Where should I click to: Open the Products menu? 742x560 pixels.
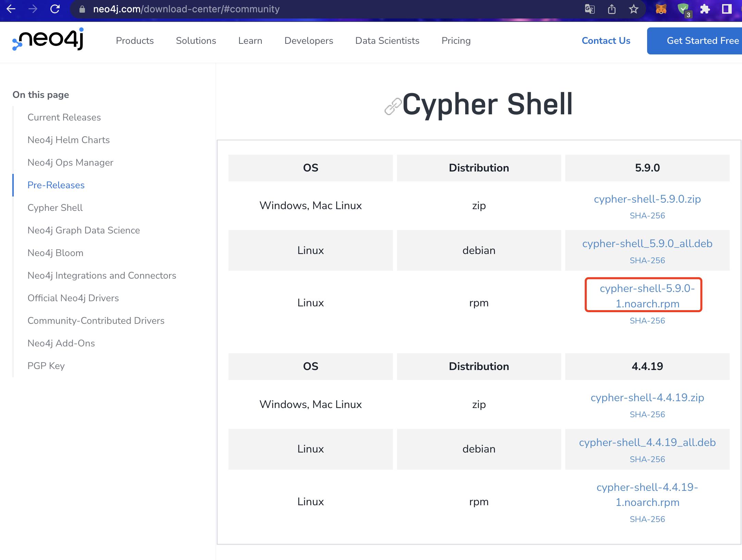tap(135, 41)
